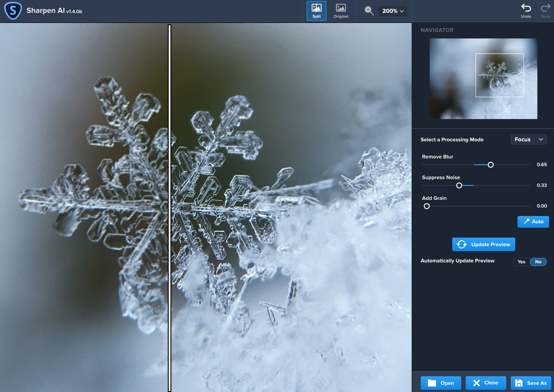This screenshot has height=392, width=554.
Task: Show the Original image view
Action: [341, 11]
